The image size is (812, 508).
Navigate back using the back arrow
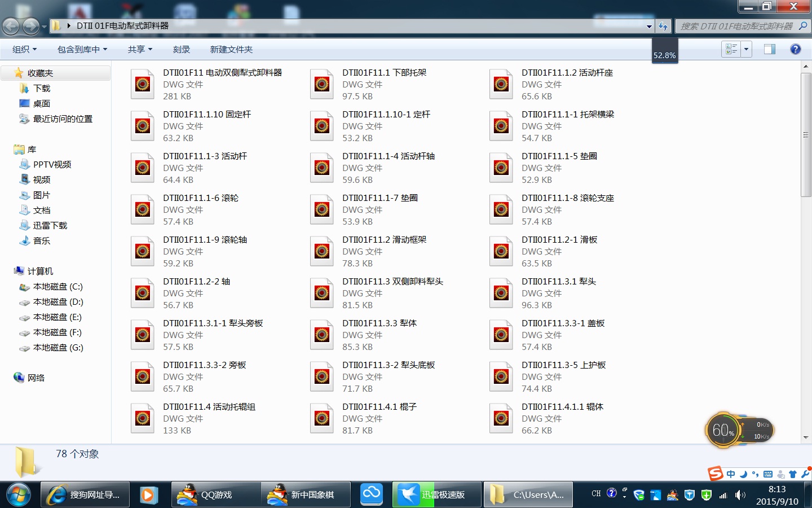click(x=11, y=26)
